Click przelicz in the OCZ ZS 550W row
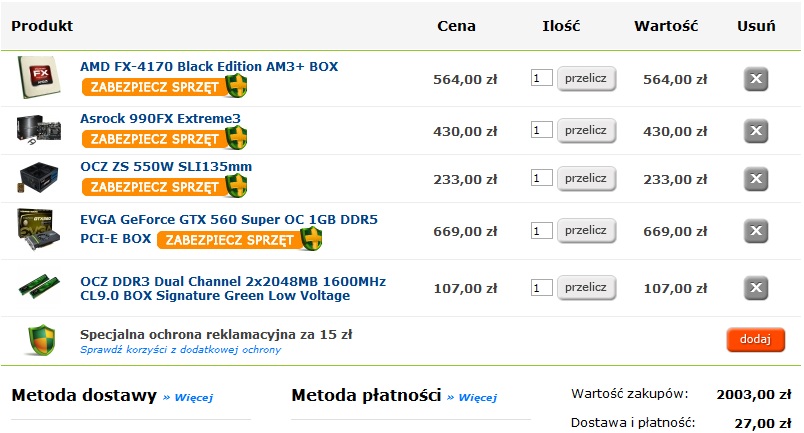 coord(587,179)
